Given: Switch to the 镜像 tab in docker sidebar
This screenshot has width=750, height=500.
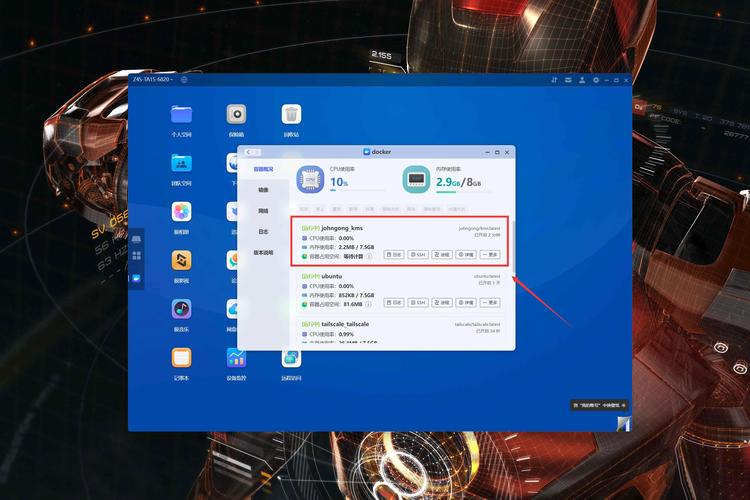Looking at the screenshot, I should click(263, 189).
